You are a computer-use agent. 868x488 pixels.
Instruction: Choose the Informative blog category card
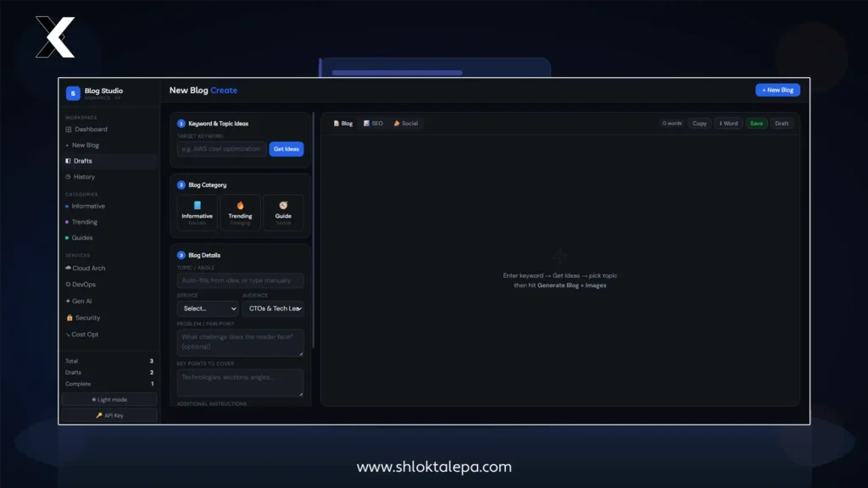click(197, 213)
